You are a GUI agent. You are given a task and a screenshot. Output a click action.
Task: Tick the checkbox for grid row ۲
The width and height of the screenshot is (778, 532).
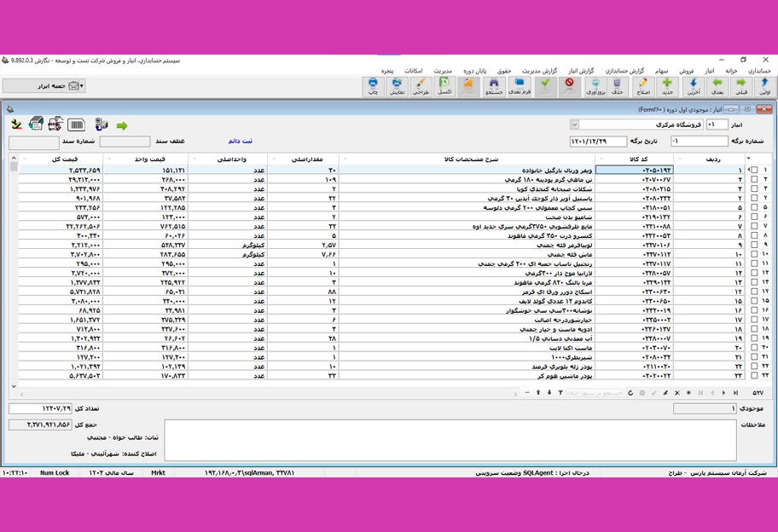[754, 180]
